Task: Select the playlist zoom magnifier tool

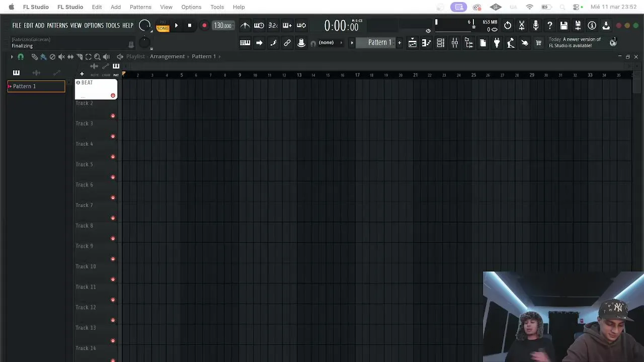Action: 97,57
